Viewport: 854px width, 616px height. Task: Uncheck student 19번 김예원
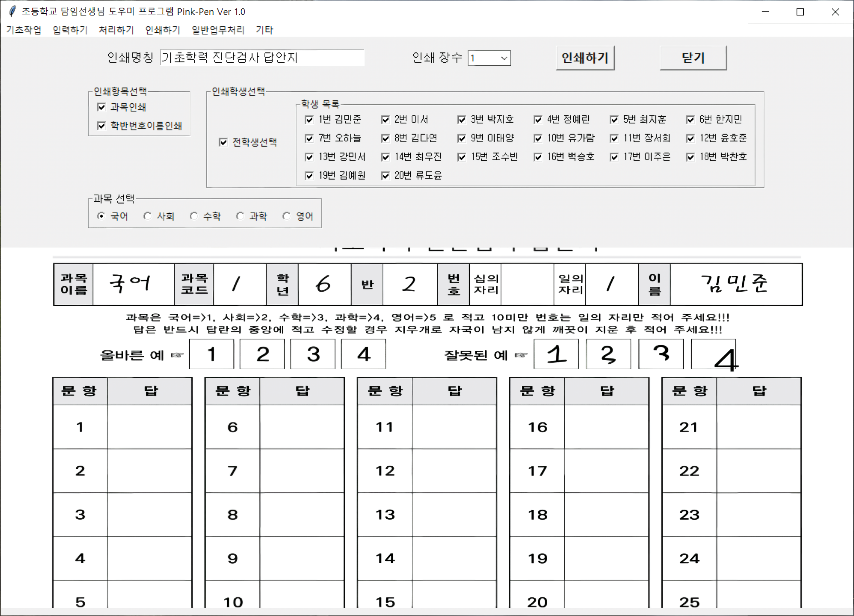click(309, 176)
